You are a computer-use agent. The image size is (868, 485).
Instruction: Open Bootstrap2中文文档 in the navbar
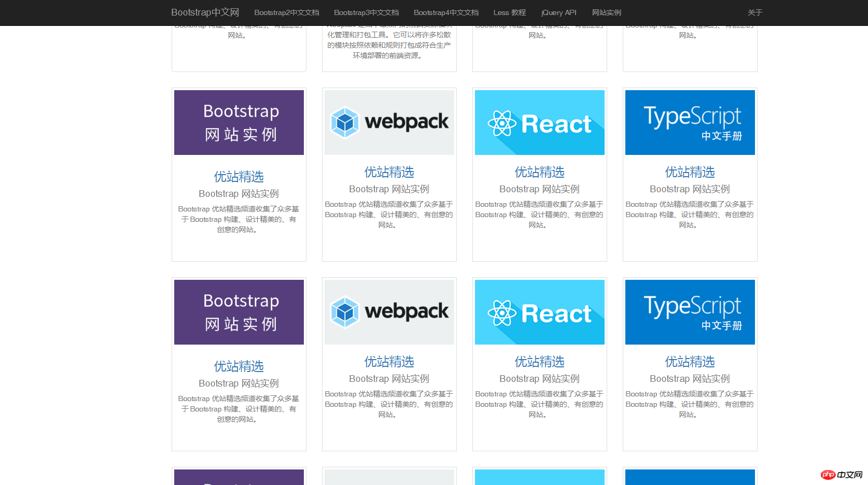click(x=287, y=12)
